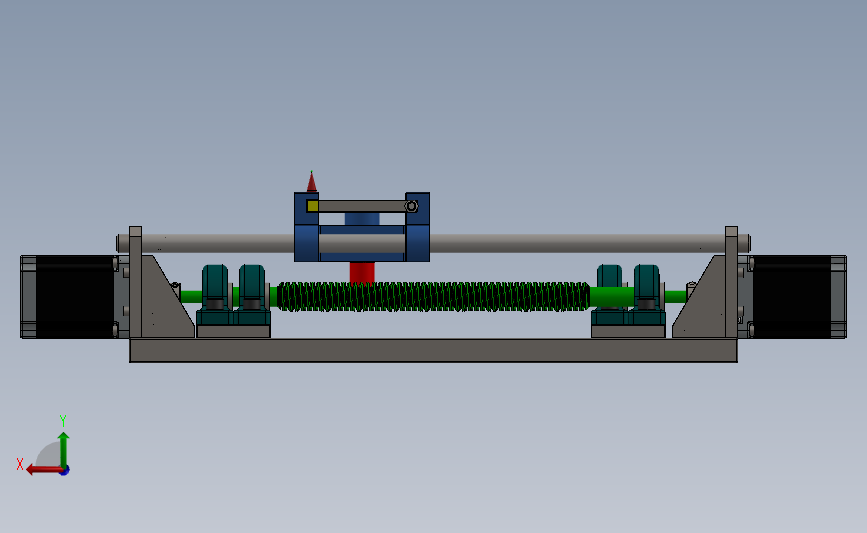
Task: Select the gray spacer plate under the left bearings
Action: (233, 331)
